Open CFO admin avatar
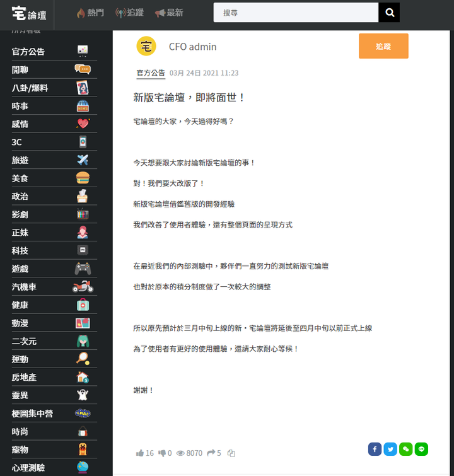Viewport: 454px width, 476px height. coord(146,46)
